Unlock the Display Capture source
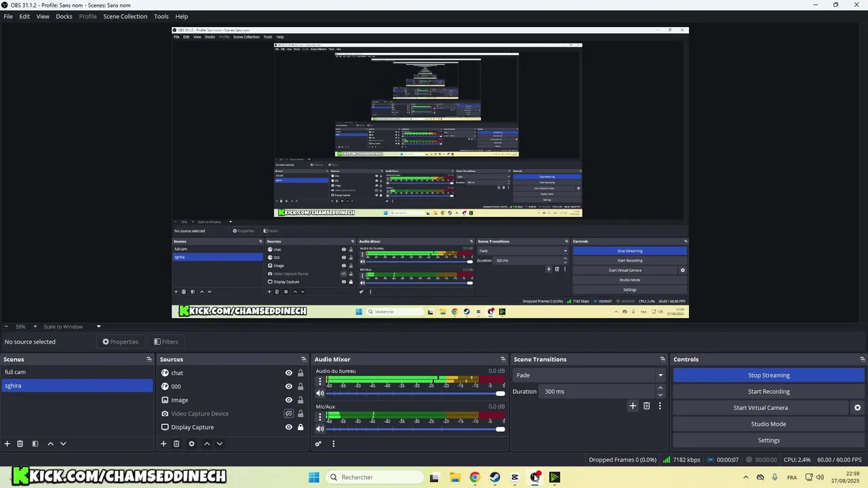This screenshot has width=868, height=488. (300, 427)
